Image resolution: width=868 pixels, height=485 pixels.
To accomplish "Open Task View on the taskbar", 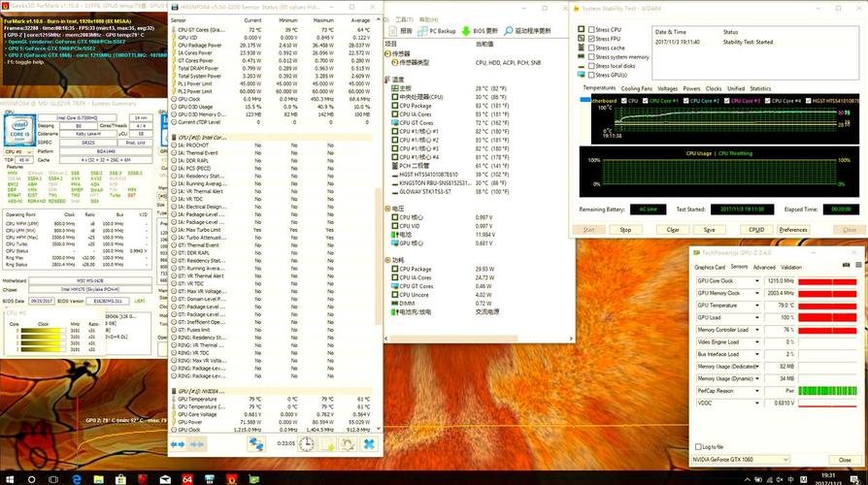I will (x=53, y=479).
